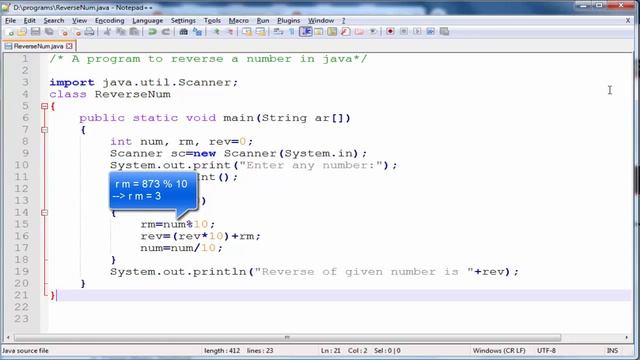The image size is (640, 360).
Task: Click the Folder as Workspace icon
Action: pyautogui.click(x=359, y=32)
